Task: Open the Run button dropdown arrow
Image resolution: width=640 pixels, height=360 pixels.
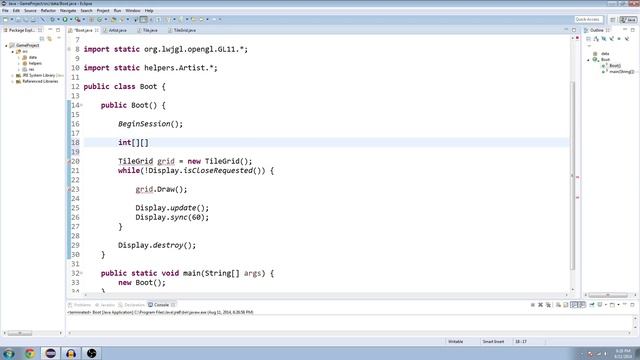Action: pyautogui.click(x=70, y=19)
